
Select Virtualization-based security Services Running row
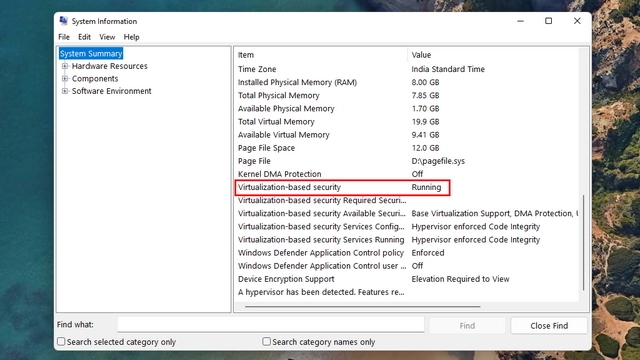(407, 240)
